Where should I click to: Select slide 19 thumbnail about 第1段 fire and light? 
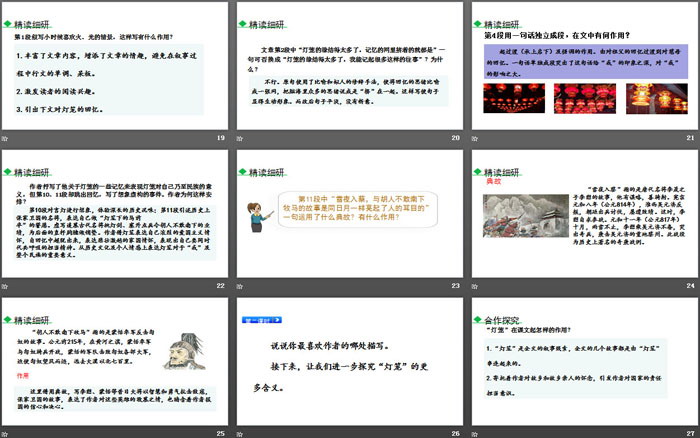115,66
